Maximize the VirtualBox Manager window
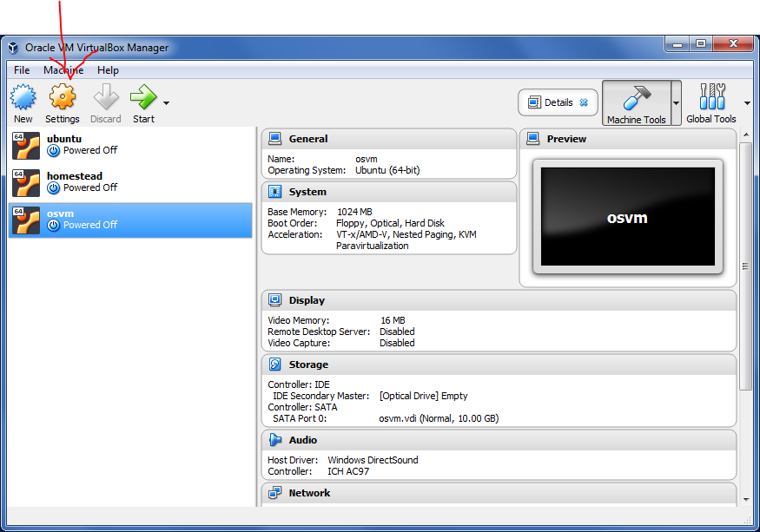 (701, 44)
